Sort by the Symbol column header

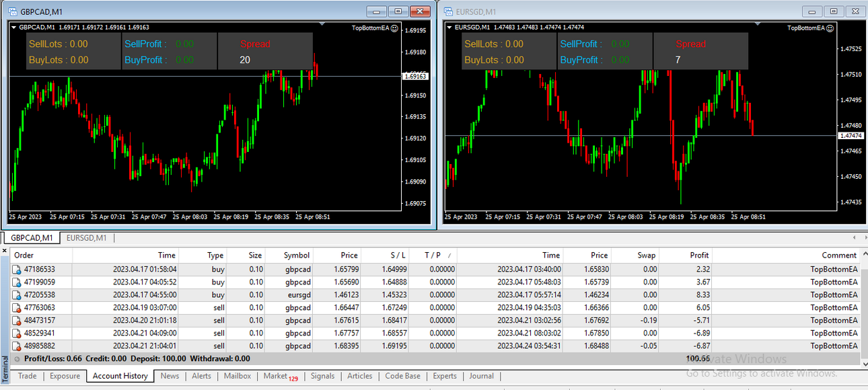[x=289, y=256]
